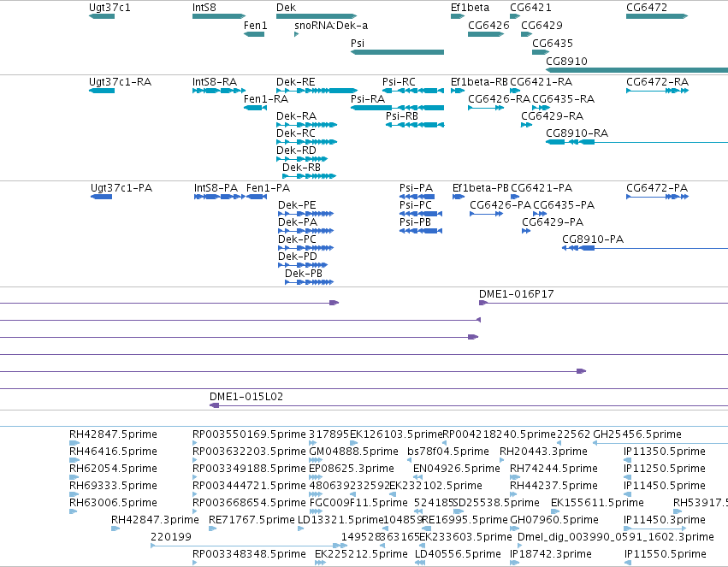Select the Psi-RC transcript label

pyautogui.click(x=399, y=82)
